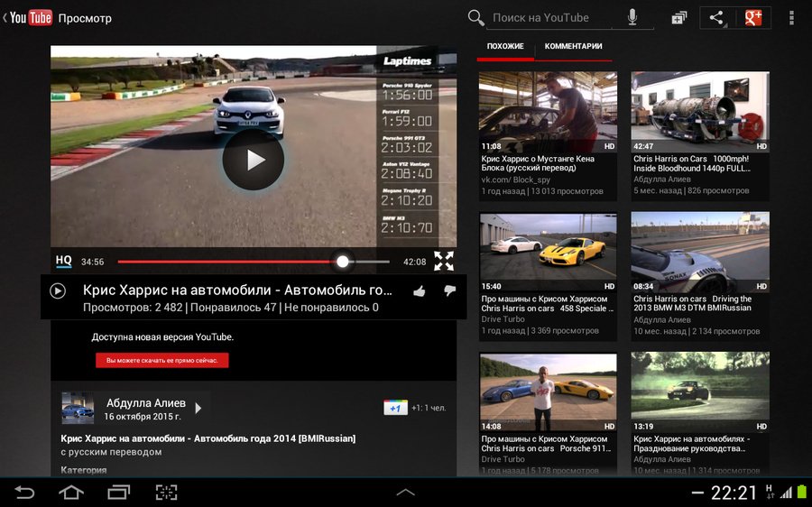812x507 pixels.
Task: Click upload date '16 октября 2015 г.'
Action: pyautogui.click(x=143, y=417)
